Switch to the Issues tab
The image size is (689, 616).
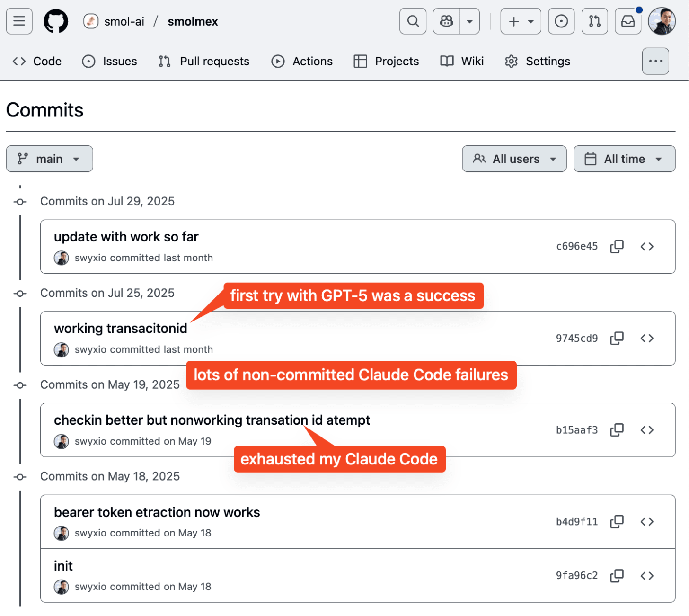coord(109,62)
